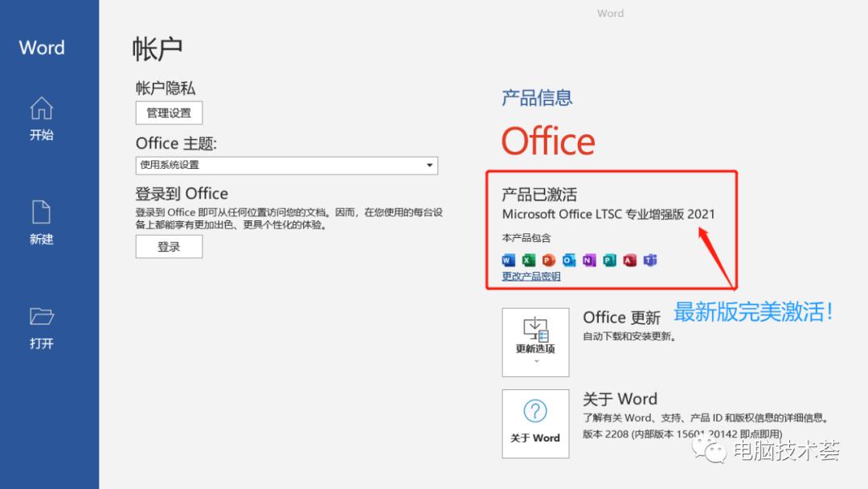
Task: Click the Teams app icon in product list
Action: click(x=650, y=260)
